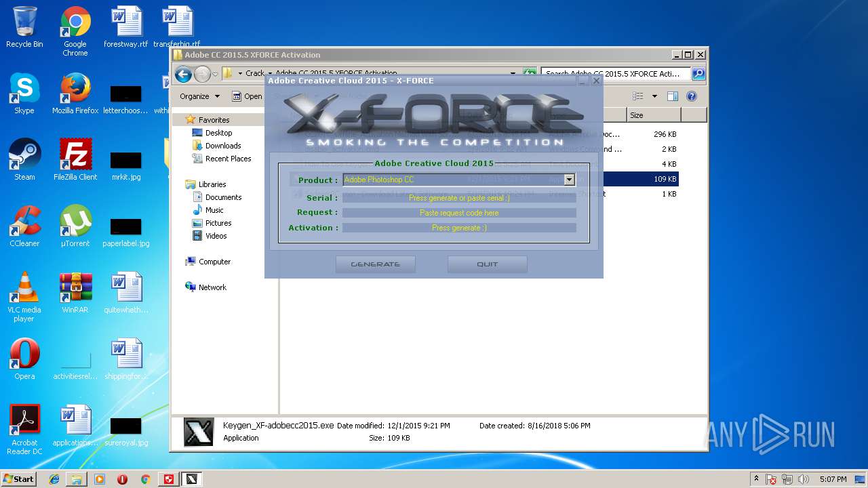Select Downloads in the navigation pane
The height and width of the screenshot is (488, 868).
tap(223, 146)
